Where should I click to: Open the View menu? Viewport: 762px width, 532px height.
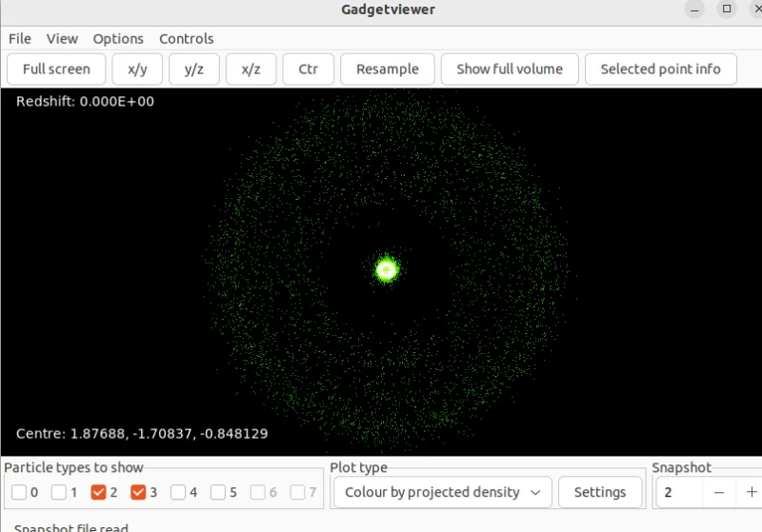coord(62,39)
